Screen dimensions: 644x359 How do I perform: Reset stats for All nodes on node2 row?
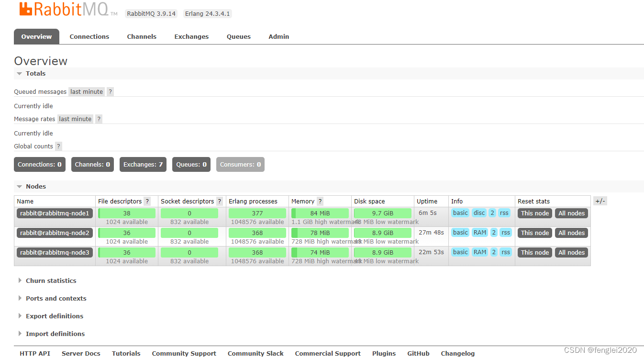pos(572,233)
